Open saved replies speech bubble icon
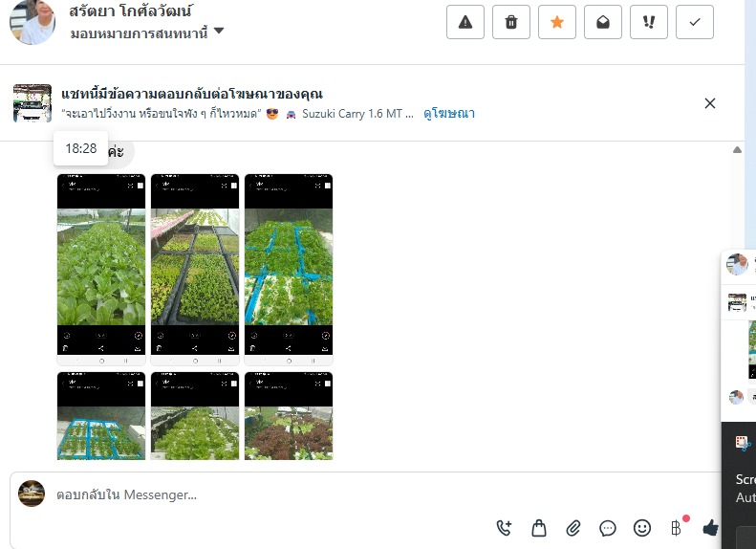This screenshot has width=756, height=549. 608,528
